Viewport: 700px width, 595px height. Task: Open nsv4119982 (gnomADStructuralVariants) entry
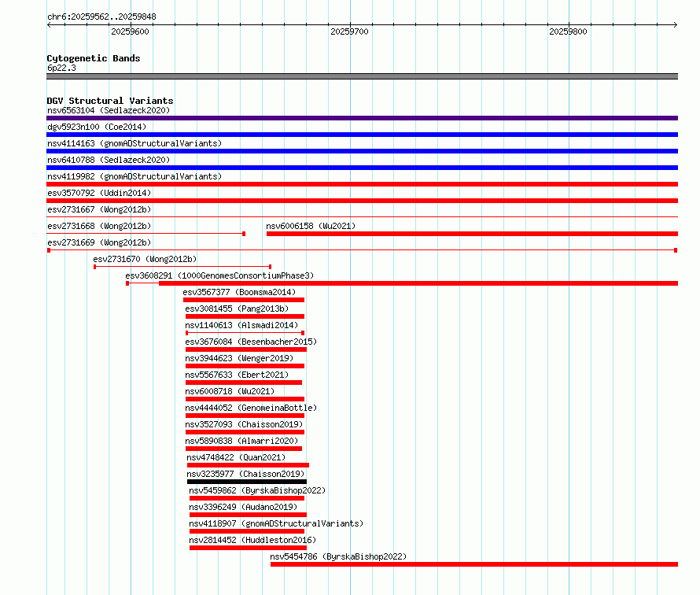point(134,176)
